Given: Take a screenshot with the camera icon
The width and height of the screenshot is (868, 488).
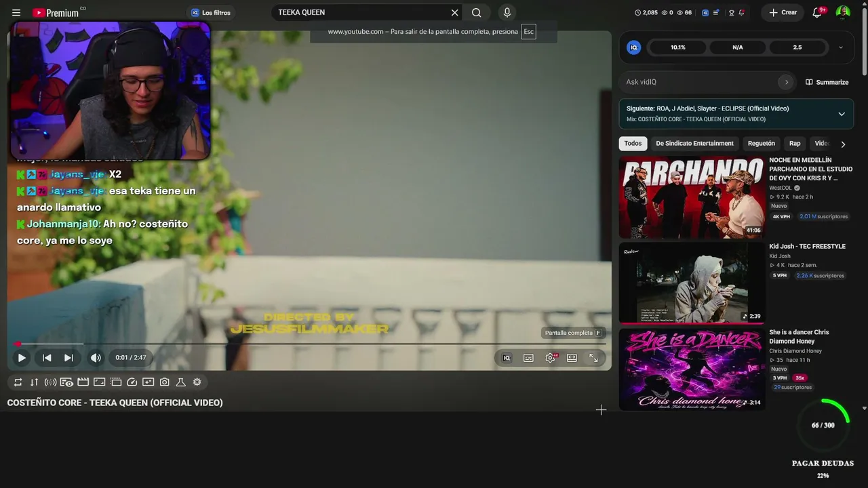Looking at the screenshot, I should tap(164, 382).
